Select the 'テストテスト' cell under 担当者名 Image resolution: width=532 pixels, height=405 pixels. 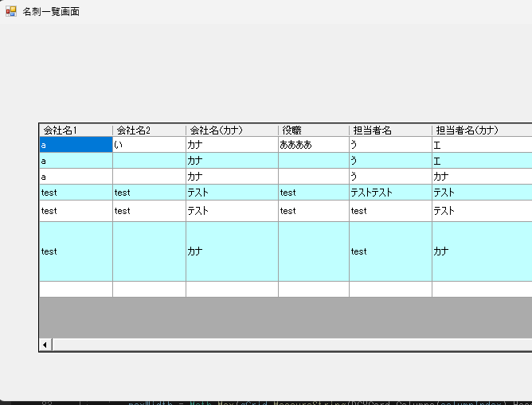[390, 193]
